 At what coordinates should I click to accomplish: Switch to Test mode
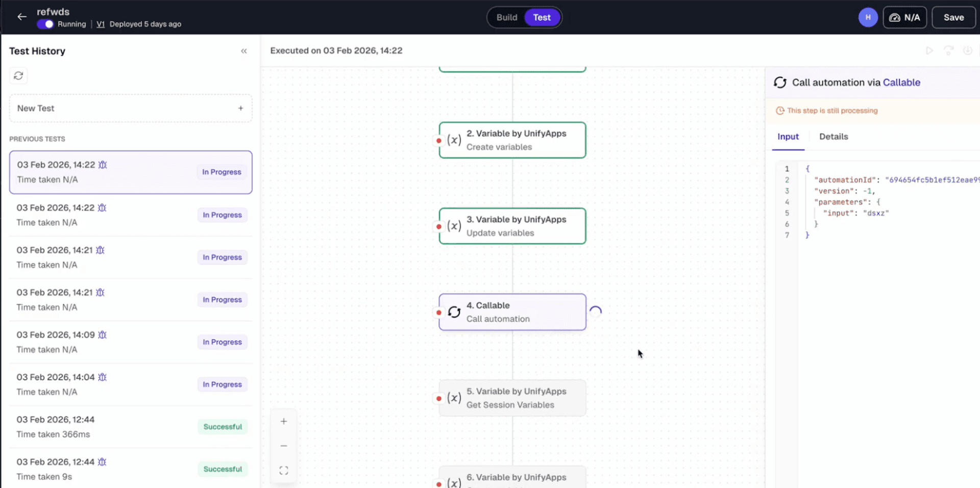point(542,17)
